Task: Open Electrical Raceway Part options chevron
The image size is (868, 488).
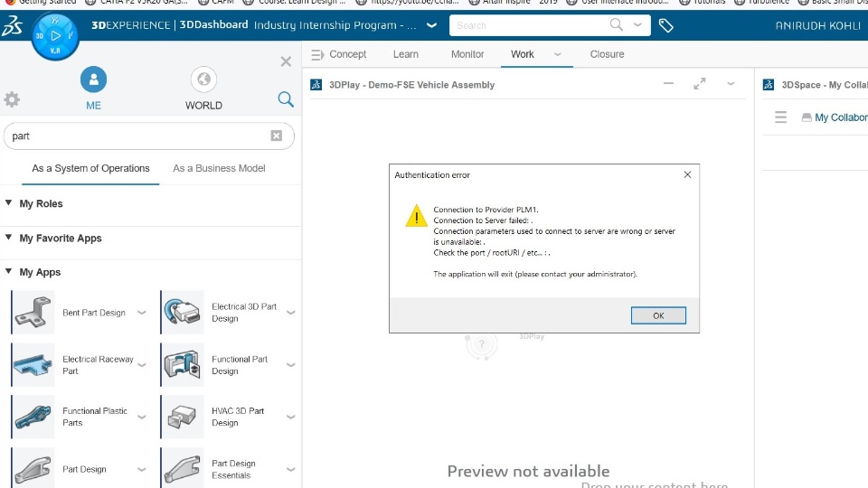Action: click(142, 364)
